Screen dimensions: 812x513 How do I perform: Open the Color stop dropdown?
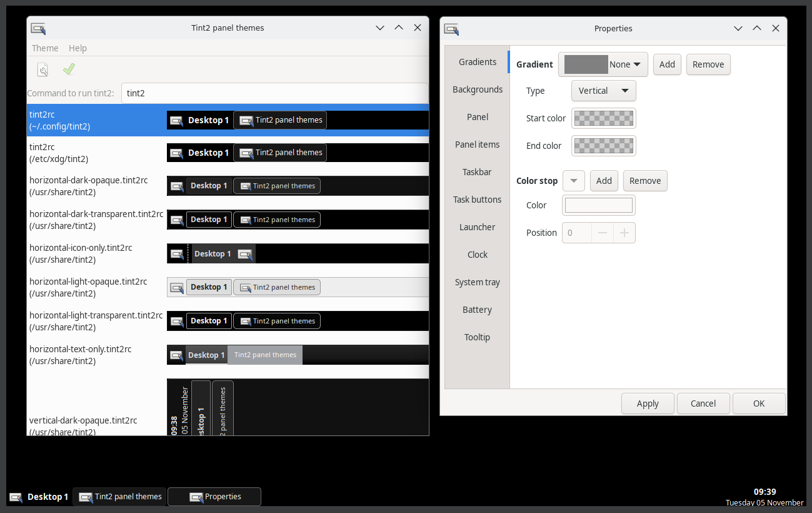click(x=573, y=181)
